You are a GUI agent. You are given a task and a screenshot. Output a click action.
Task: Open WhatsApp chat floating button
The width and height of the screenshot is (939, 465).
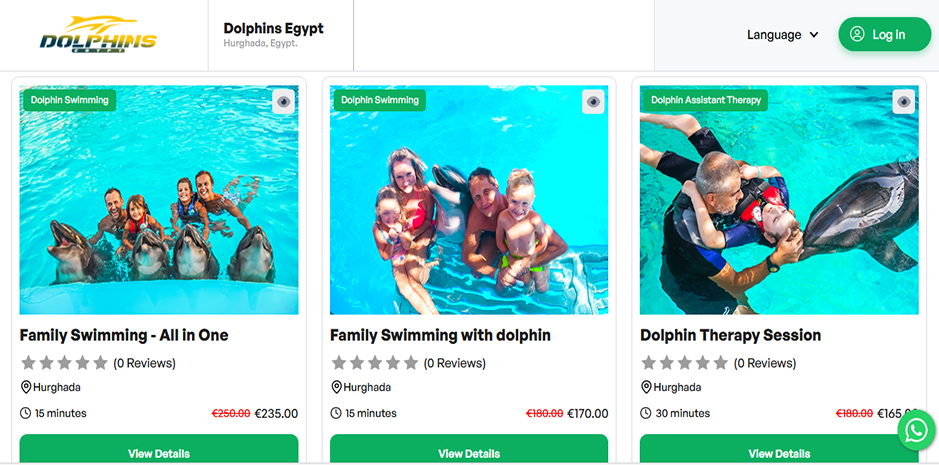coord(916,430)
